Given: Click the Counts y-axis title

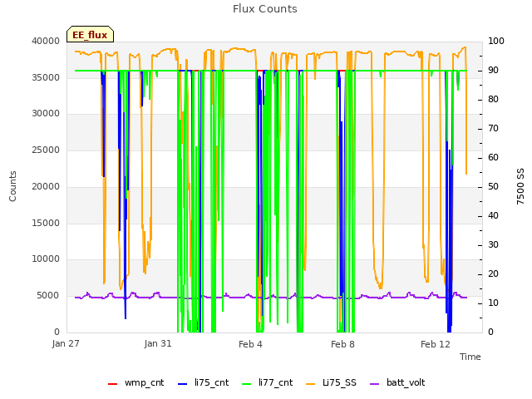Looking at the screenshot, I should [12, 186].
